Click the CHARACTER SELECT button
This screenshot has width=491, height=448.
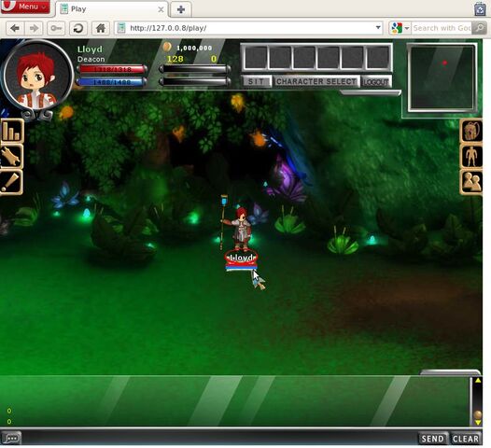(x=316, y=82)
